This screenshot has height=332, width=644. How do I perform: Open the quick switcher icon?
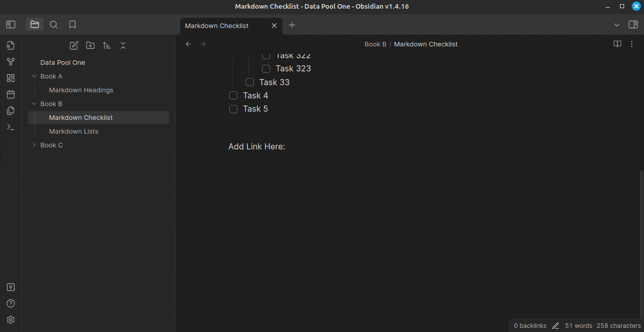click(x=11, y=45)
